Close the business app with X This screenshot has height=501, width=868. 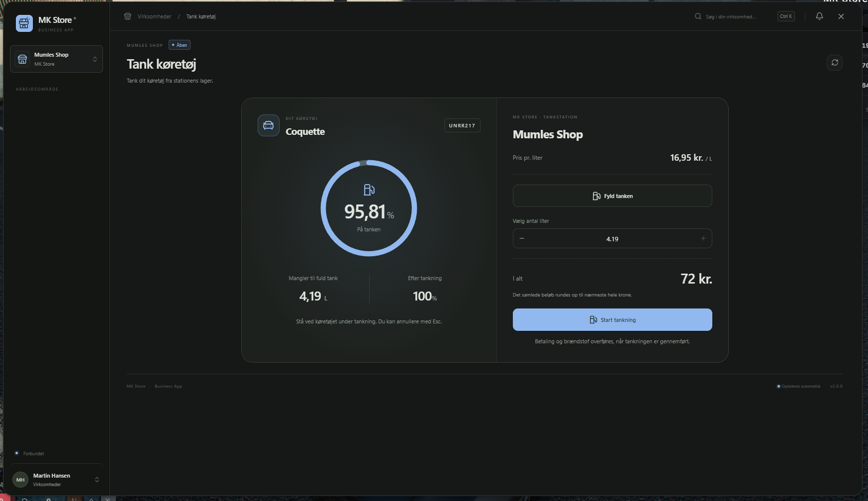click(841, 16)
